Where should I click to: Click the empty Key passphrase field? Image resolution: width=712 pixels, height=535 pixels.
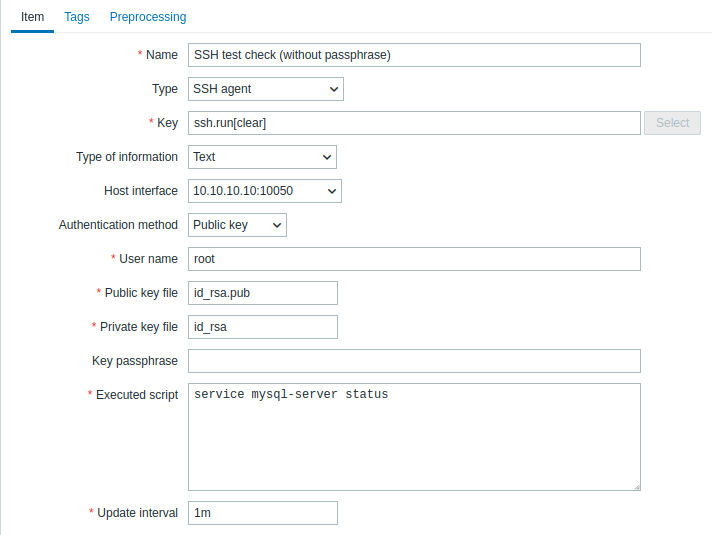(x=414, y=361)
